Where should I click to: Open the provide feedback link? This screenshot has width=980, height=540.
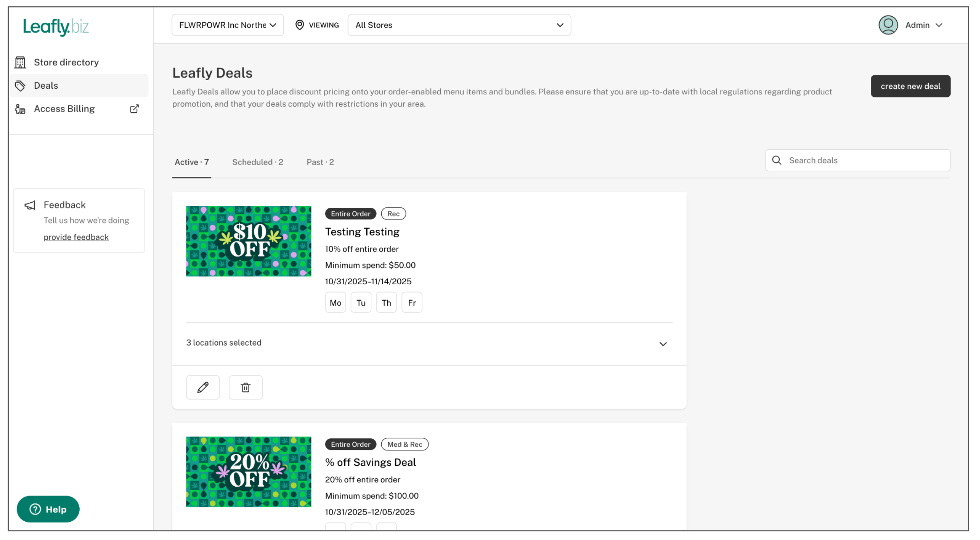click(x=76, y=237)
